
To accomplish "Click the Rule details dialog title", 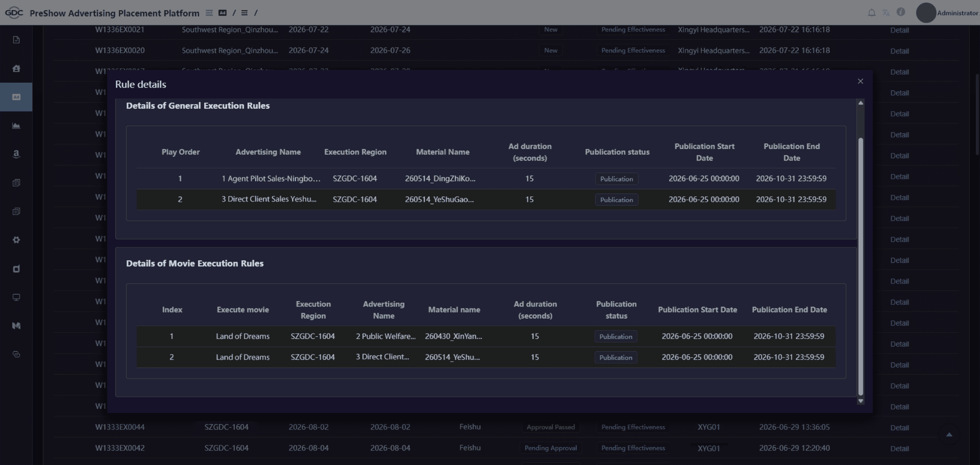I will click(140, 84).
